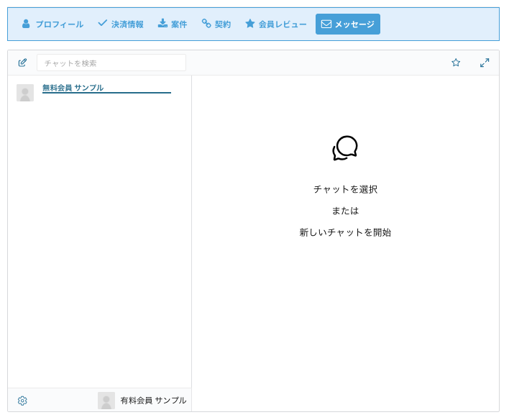Screen dimensions: 509x420
Task: Click the envelope icon in the メッセージ tab
Action: tap(326, 24)
